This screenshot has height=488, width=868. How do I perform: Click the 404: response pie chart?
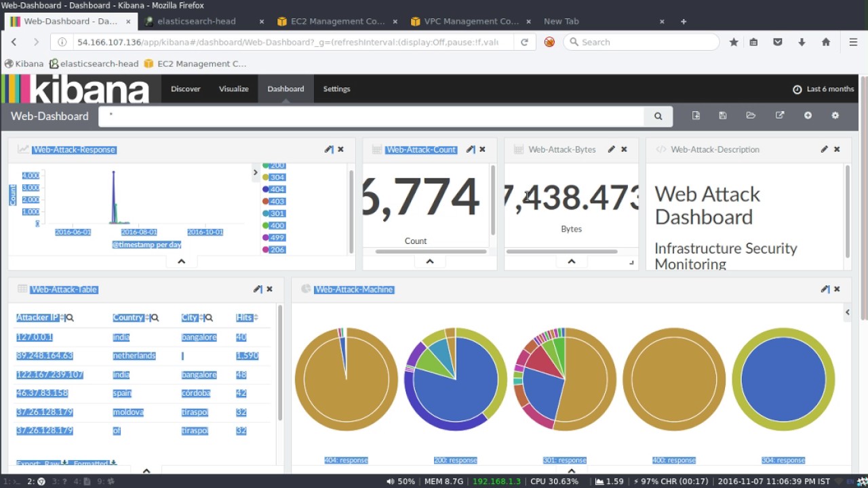pyautogui.click(x=346, y=379)
